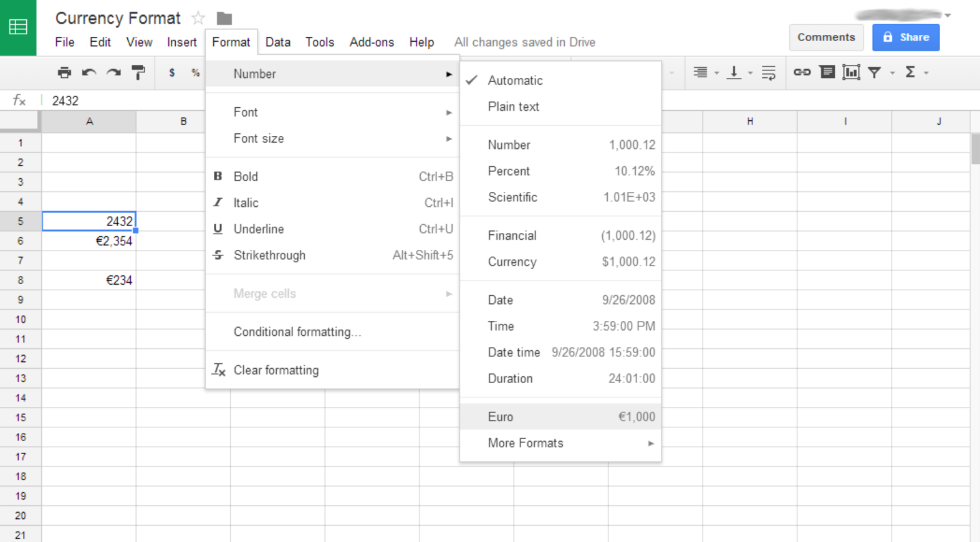Open the Data menu
This screenshot has width=980, height=542.
277,42
